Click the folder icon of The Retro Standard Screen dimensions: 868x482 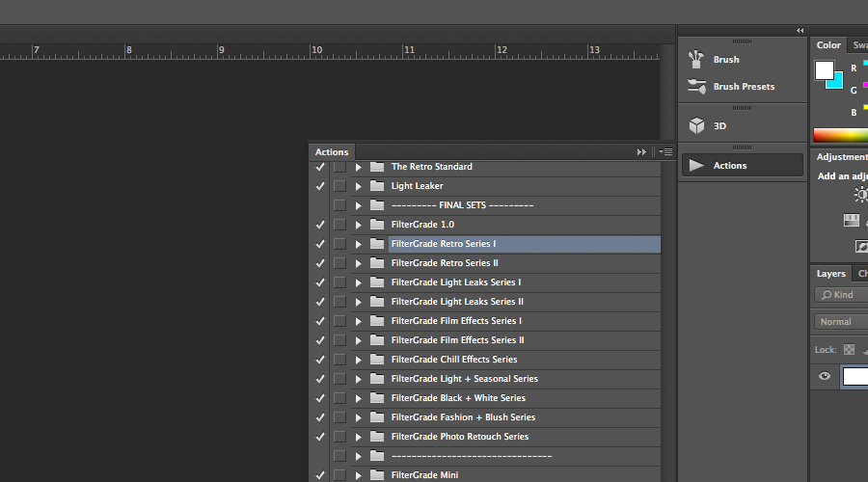[377, 167]
